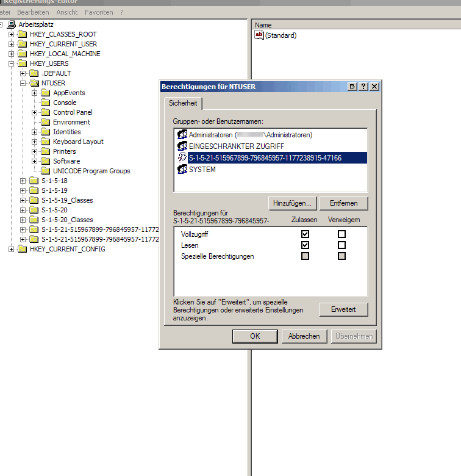Click the (Standard) value name
The height and width of the screenshot is (476, 461).
(281, 35)
